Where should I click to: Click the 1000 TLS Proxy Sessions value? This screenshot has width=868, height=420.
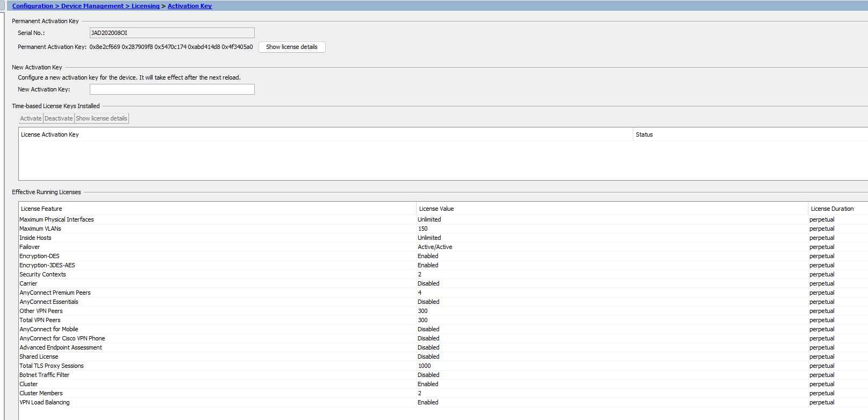pos(424,366)
